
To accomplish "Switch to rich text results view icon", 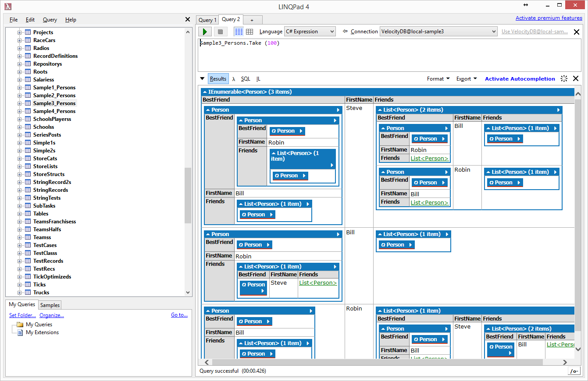I will pyautogui.click(x=239, y=32).
